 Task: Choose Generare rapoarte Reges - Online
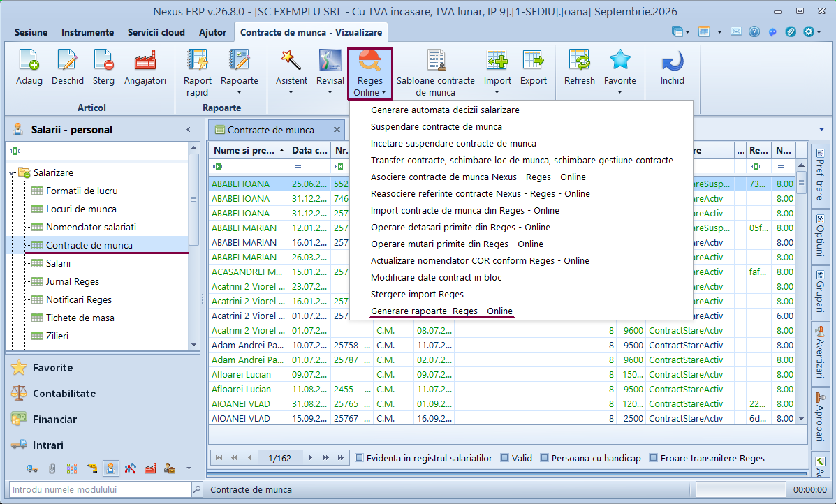pyautogui.click(x=441, y=311)
